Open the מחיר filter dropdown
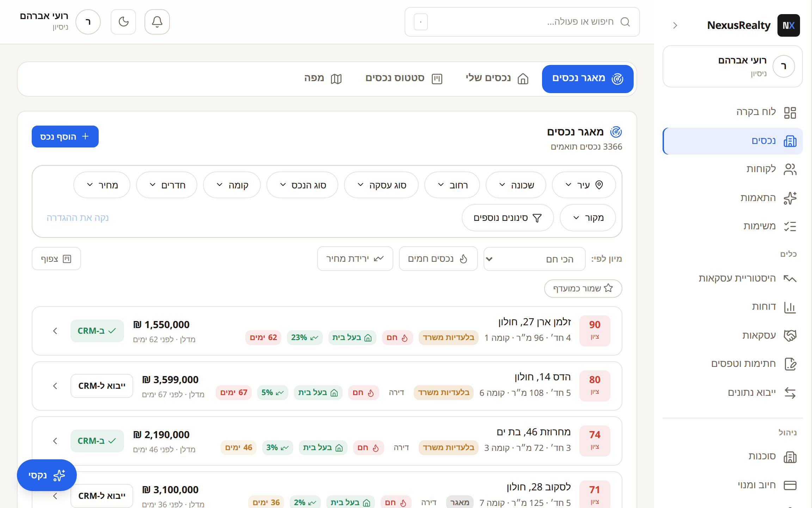The image size is (812, 508). click(102, 185)
